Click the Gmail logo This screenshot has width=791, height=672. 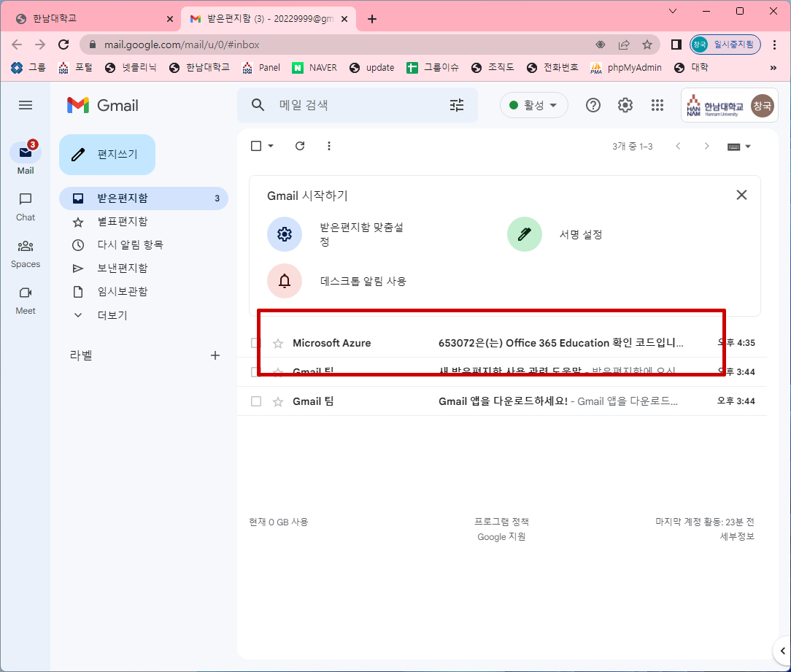pyautogui.click(x=102, y=106)
